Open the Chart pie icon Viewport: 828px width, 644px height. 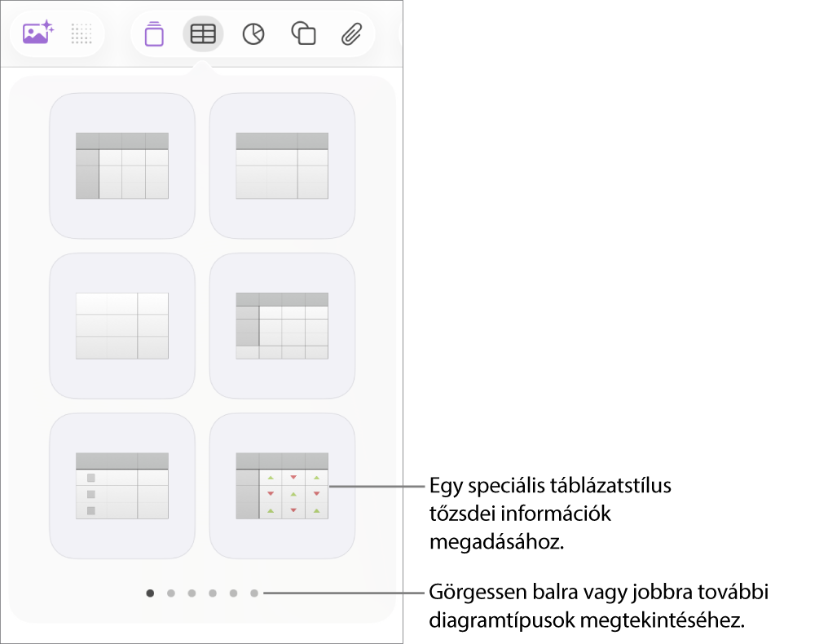[x=253, y=33]
